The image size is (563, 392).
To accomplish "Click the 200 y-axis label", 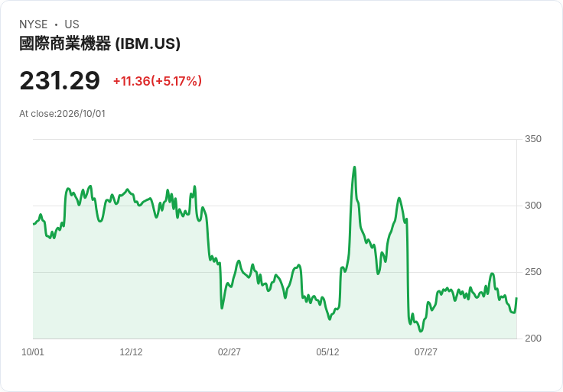I will click(533, 339).
